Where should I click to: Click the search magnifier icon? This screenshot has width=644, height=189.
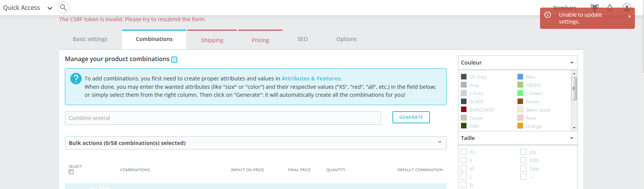[63, 8]
